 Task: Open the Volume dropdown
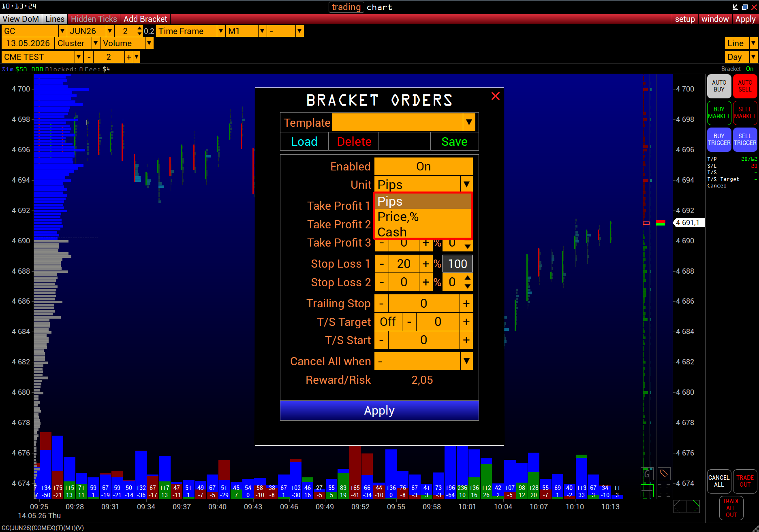(150, 43)
